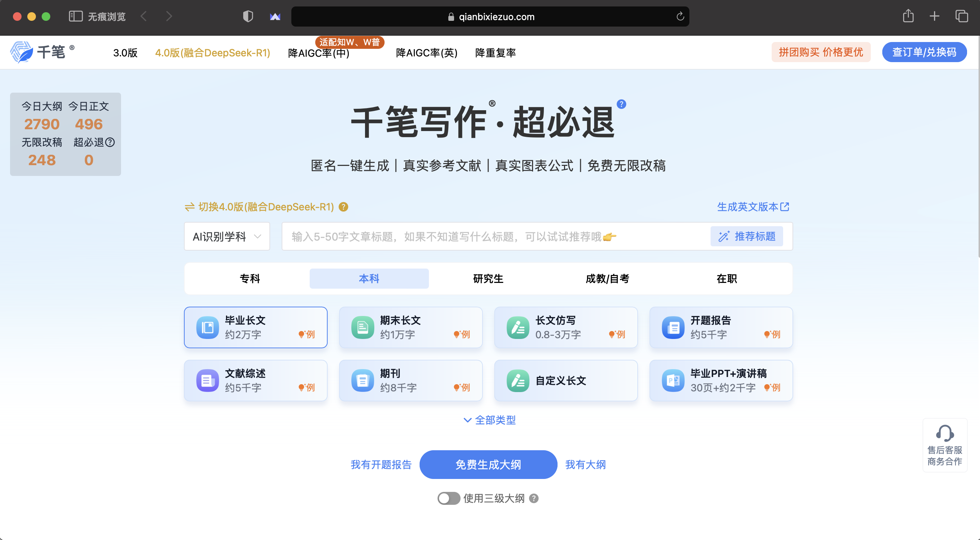Image resolution: width=980 pixels, height=540 pixels.
Task: Click the Safari address bar qianbixiezuo.com
Action: [490, 17]
